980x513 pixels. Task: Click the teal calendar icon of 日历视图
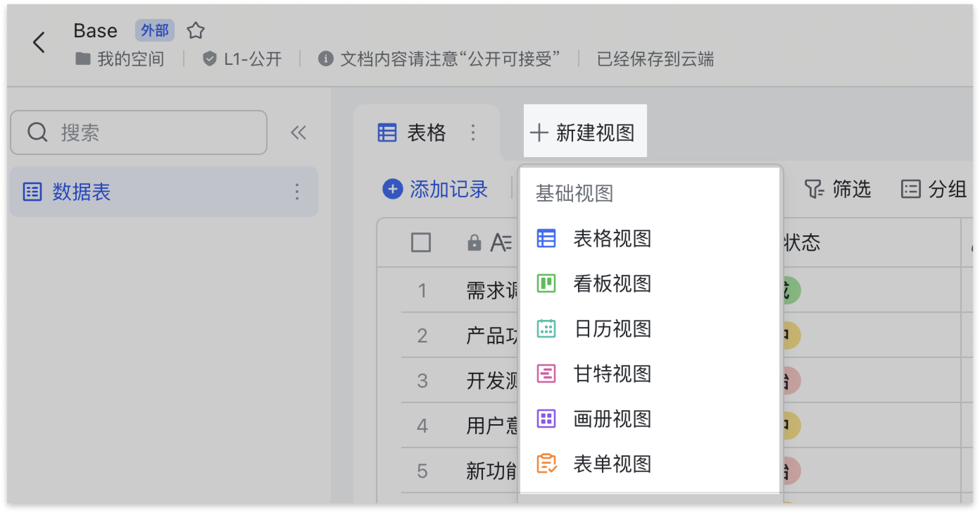[546, 329]
